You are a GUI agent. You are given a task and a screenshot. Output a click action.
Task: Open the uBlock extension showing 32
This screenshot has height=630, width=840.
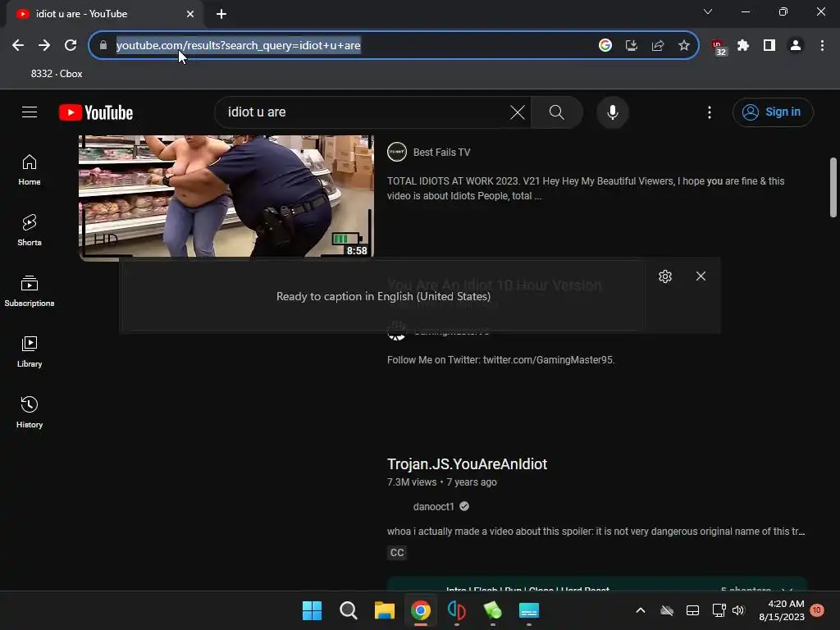click(x=719, y=47)
